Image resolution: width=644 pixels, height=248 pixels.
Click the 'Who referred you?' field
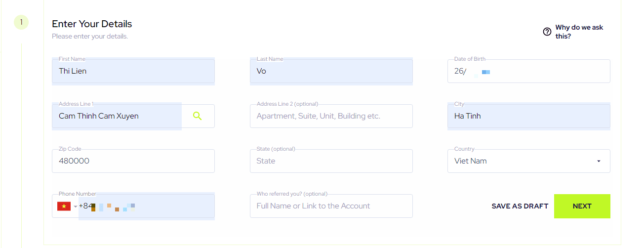point(331,206)
